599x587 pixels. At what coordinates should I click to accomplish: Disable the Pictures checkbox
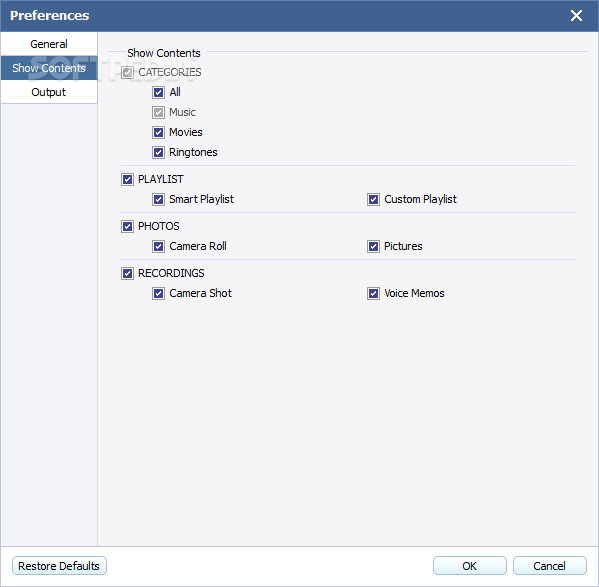coord(373,246)
